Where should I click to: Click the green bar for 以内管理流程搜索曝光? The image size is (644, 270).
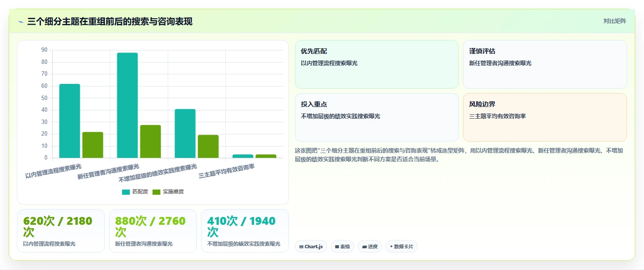click(93, 145)
